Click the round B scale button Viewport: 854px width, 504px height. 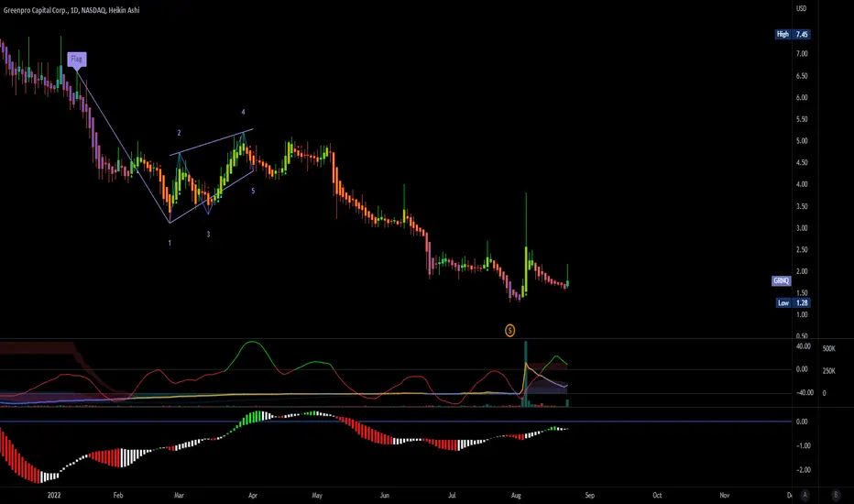point(836,495)
